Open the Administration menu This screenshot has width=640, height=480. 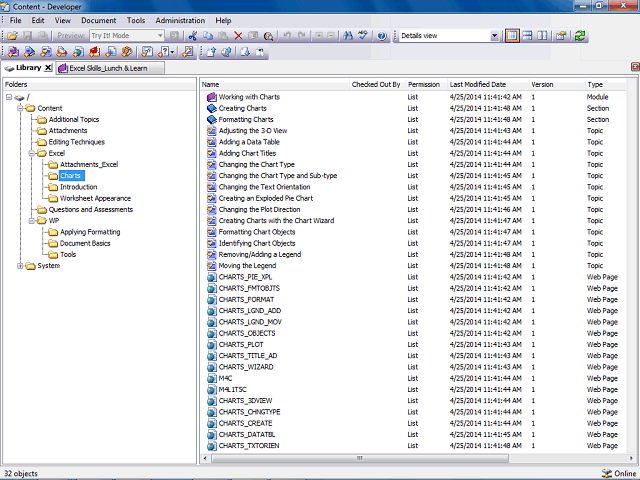(180, 20)
